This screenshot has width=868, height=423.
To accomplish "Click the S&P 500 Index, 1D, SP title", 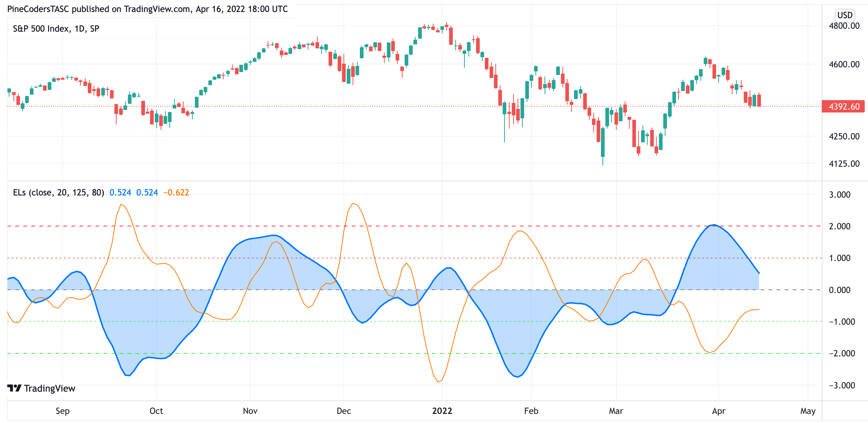I will point(56,29).
